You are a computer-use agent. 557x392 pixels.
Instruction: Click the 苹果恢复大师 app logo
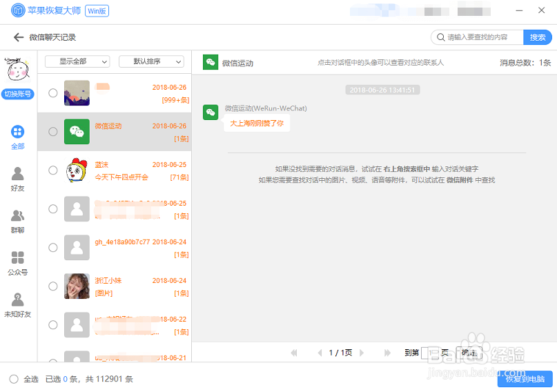point(18,10)
